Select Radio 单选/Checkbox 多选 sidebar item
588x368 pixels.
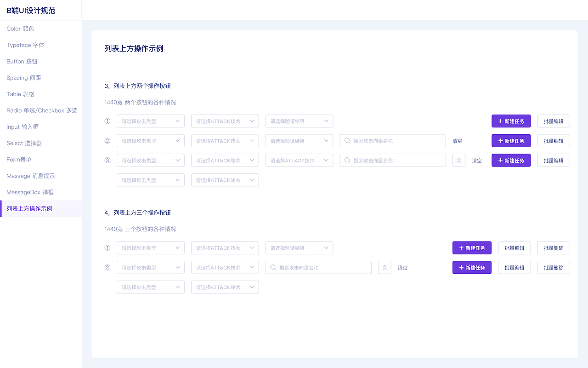[x=41, y=110]
